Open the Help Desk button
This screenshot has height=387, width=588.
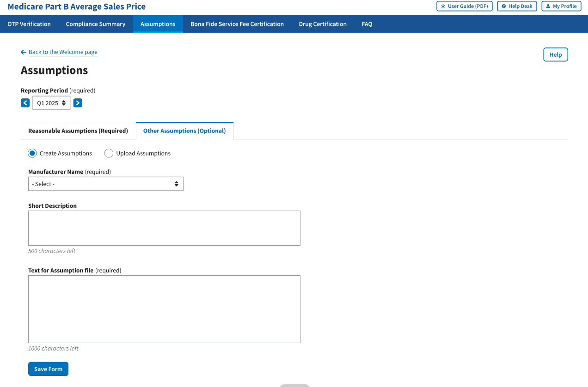coord(517,6)
